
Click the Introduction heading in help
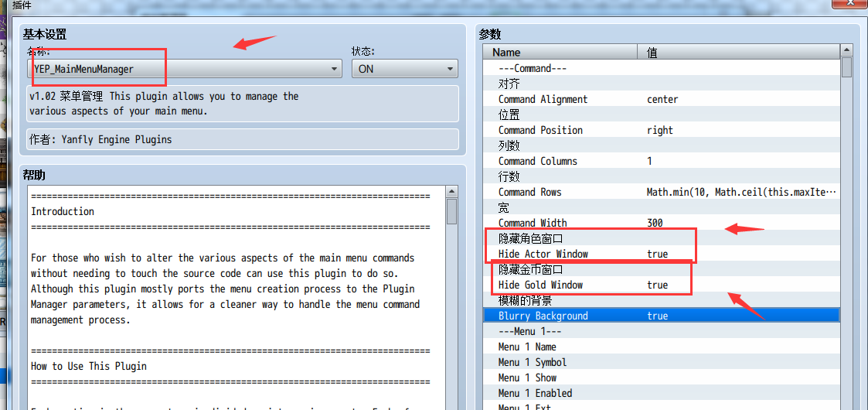pyautogui.click(x=63, y=212)
